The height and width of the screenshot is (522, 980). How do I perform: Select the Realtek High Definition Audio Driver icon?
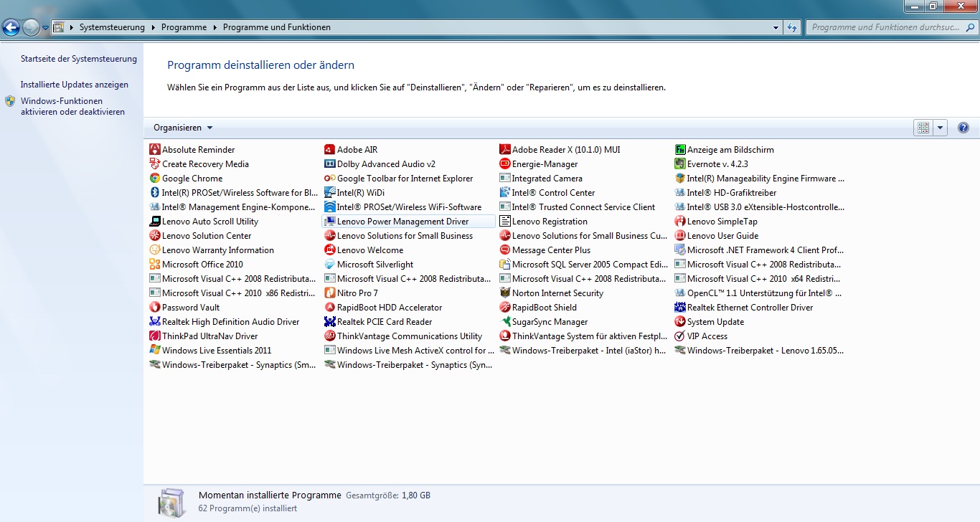[x=154, y=322]
